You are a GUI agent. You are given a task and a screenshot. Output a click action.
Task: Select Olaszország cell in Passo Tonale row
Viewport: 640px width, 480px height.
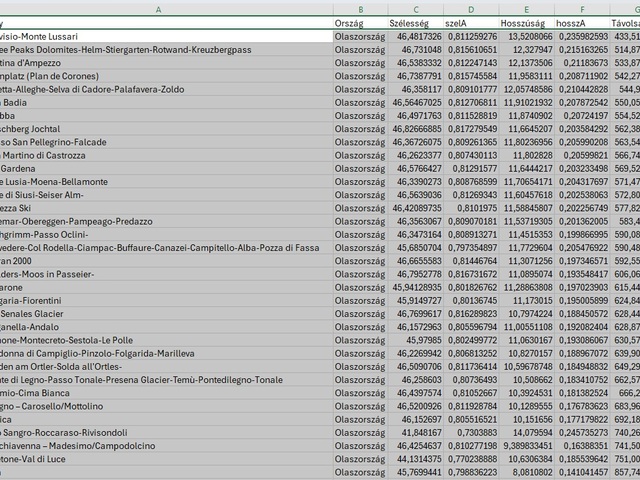tap(360, 379)
